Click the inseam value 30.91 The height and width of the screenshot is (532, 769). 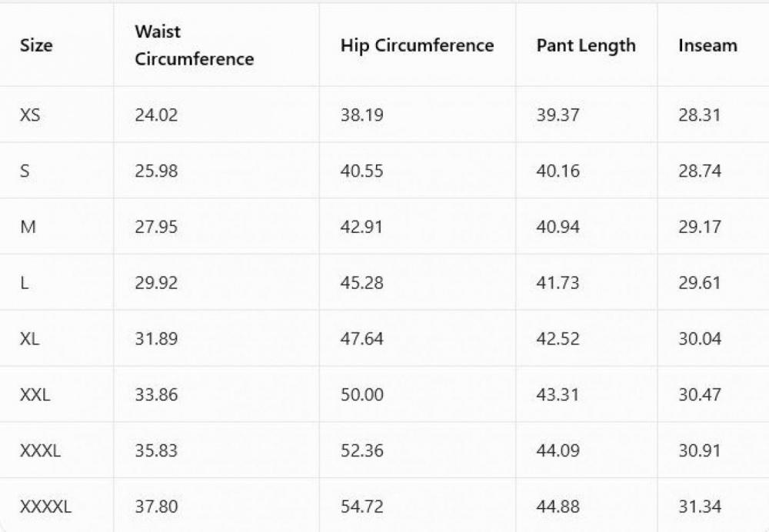699,451
